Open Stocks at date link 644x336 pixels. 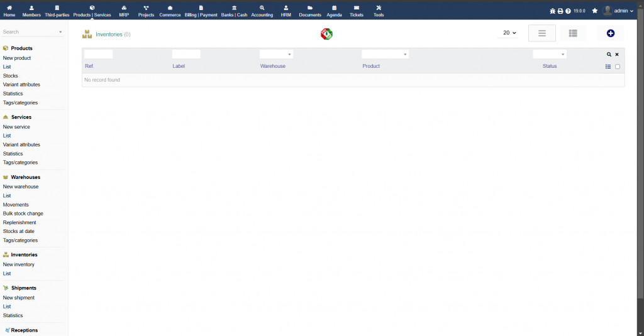tap(18, 231)
